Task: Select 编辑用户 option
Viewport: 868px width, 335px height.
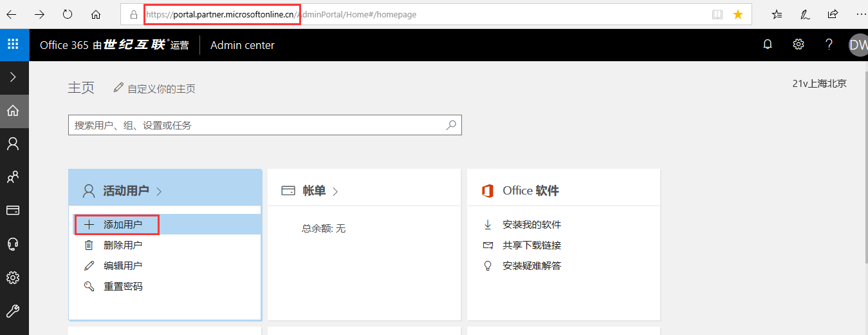Action: tap(122, 266)
